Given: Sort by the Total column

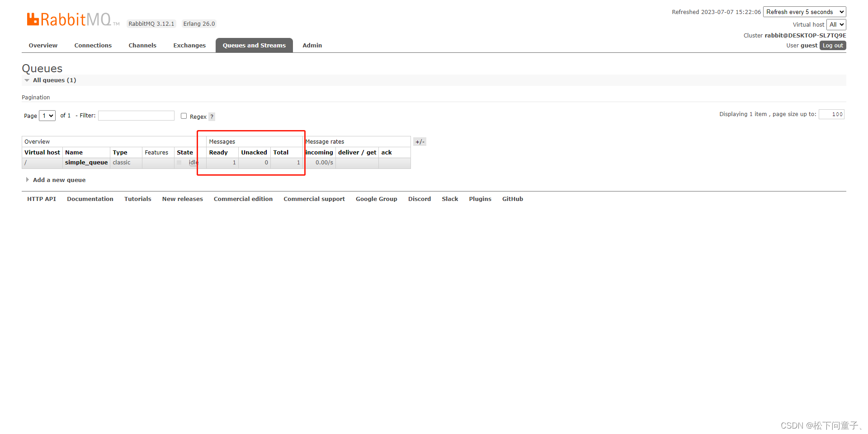Looking at the screenshot, I should (281, 153).
